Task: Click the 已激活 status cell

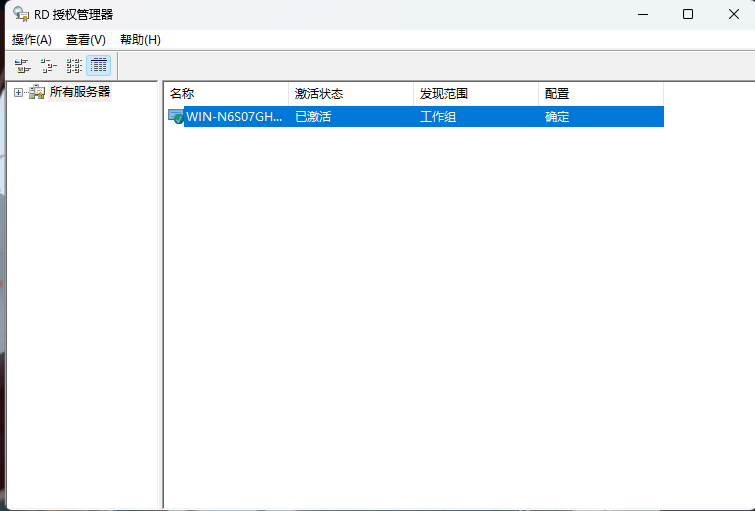Action: point(313,117)
